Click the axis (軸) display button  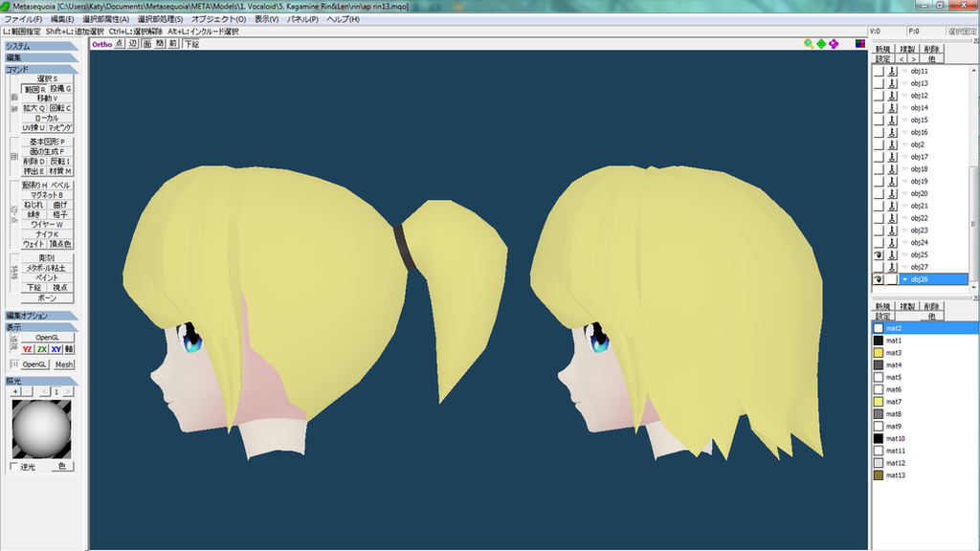(69, 349)
